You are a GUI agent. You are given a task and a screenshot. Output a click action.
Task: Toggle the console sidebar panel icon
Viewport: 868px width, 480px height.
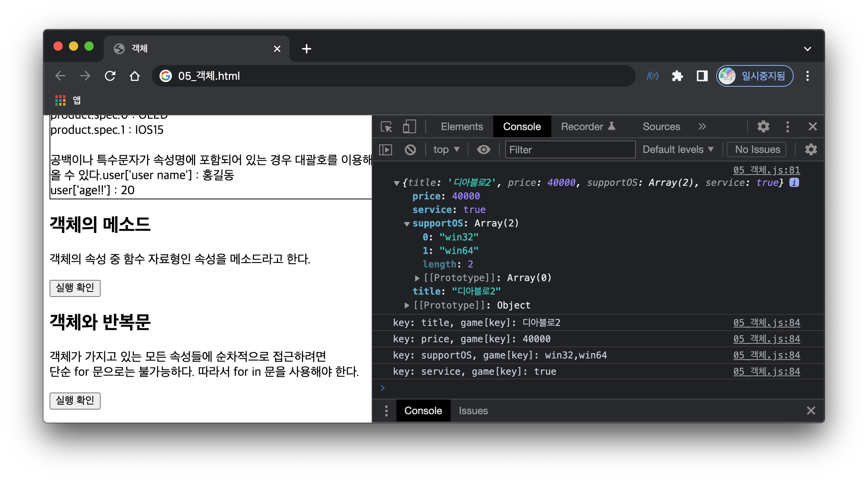pos(386,149)
